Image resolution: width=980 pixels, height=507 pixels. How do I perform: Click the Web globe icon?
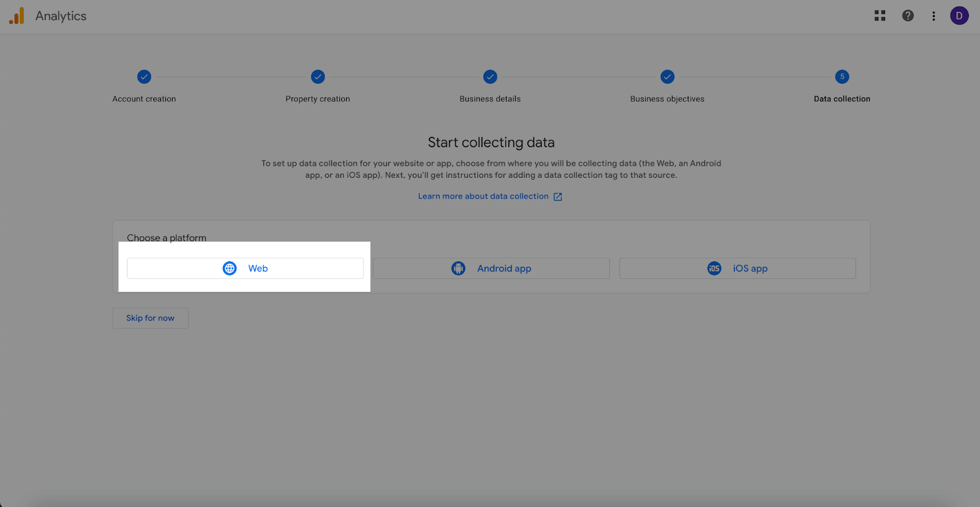point(230,269)
